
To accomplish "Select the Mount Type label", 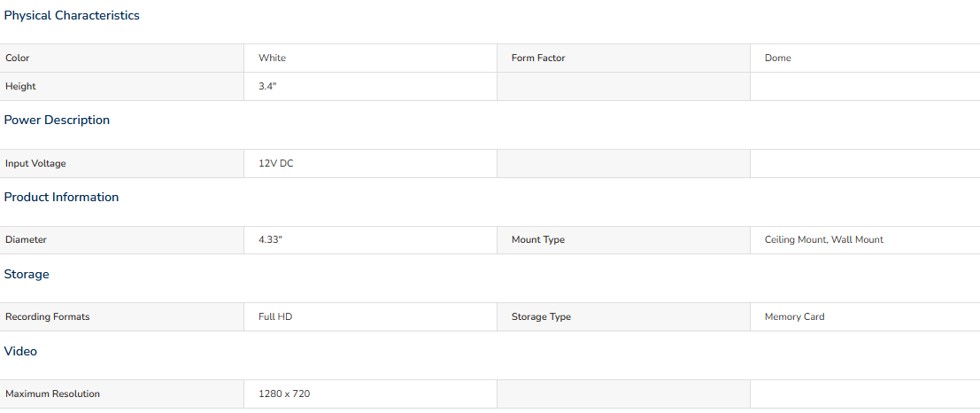I will tap(538, 239).
